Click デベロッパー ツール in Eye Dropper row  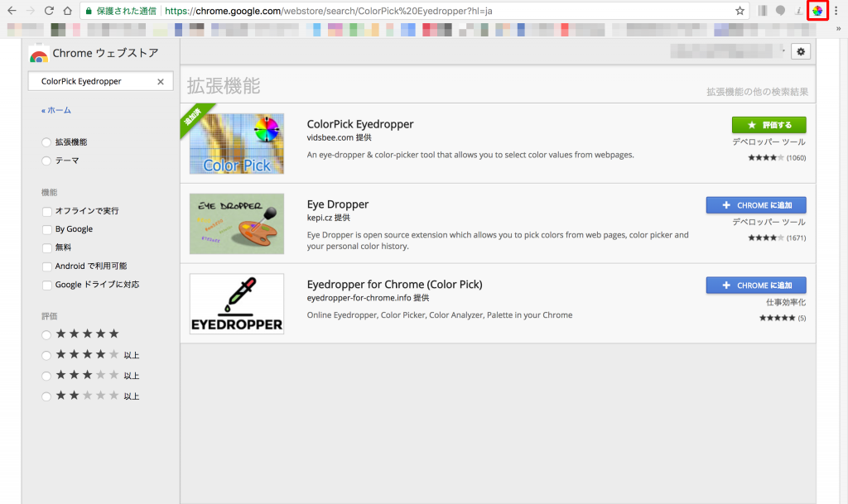pos(768,222)
